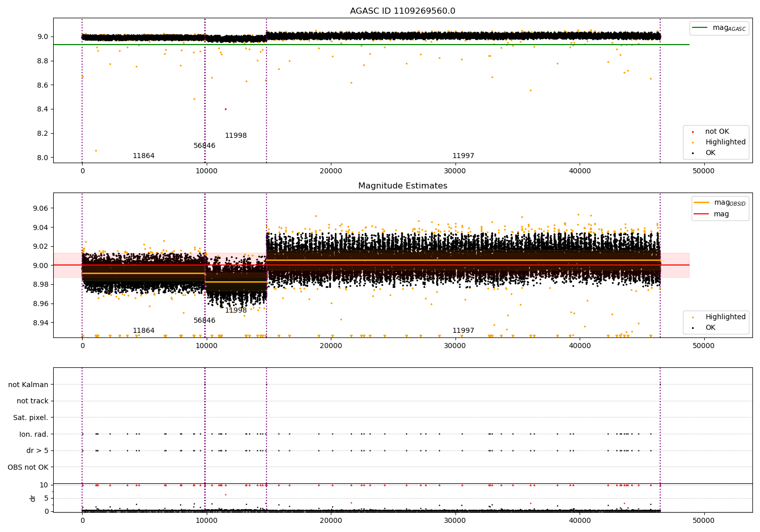Click x-axis tick 10000 under the middle plot
760x532 pixels.
coord(206,346)
